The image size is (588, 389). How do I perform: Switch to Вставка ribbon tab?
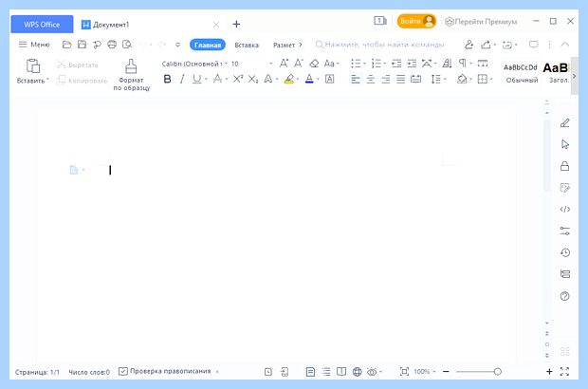tap(247, 45)
